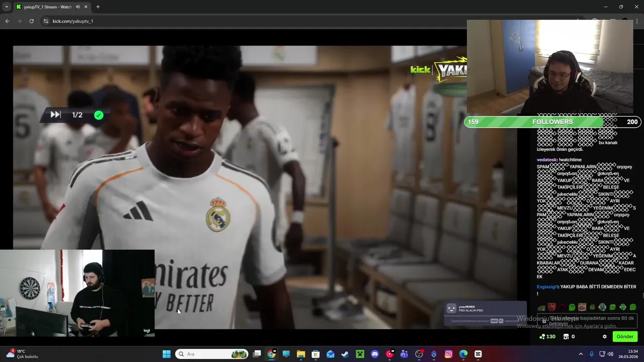Click the streamer webcam thumbnail at bottom left

point(77,293)
